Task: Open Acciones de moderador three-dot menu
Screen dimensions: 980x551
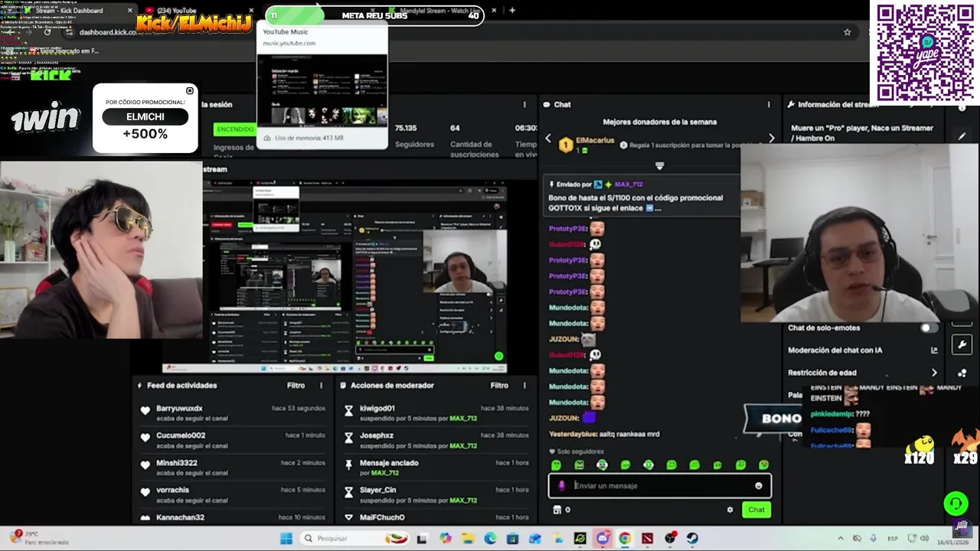Action: (x=524, y=386)
